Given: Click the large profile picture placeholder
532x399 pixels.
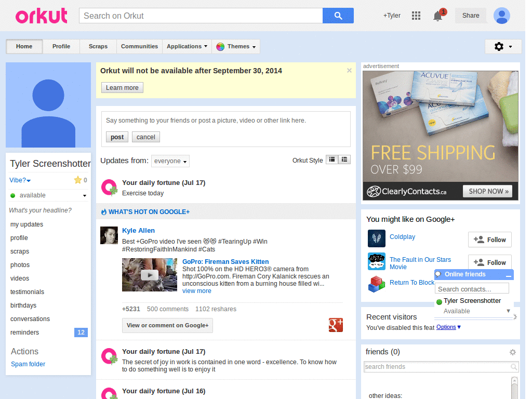Looking at the screenshot, I should pos(48,105).
